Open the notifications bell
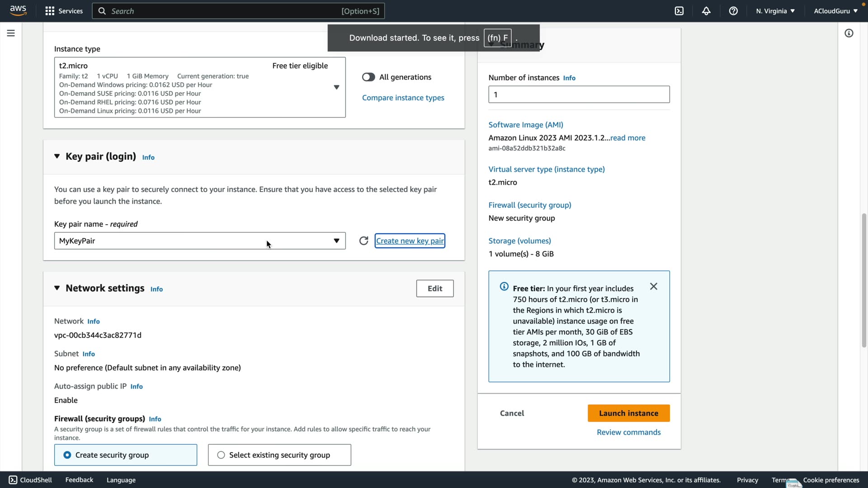Viewport: 868px width, 488px height. pyautogui.click(x=706, y=11)
